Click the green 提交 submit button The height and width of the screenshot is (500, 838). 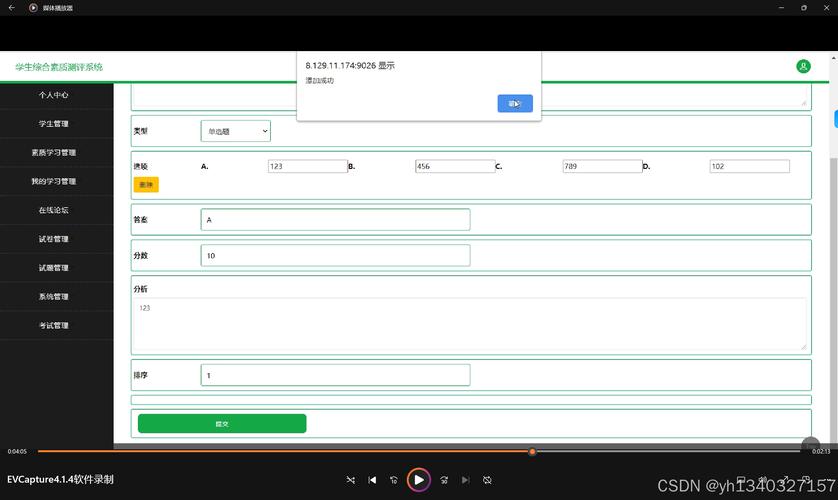[222, 424]
